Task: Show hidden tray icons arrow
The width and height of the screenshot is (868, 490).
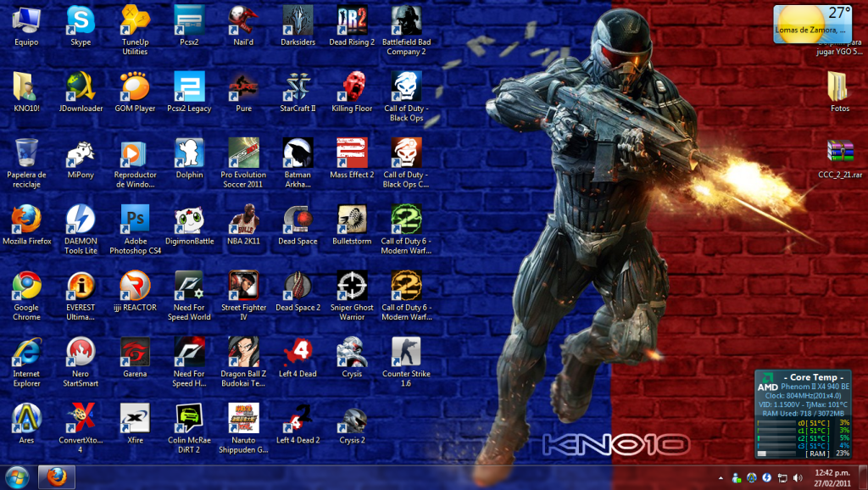Action: tap(721, 478)
